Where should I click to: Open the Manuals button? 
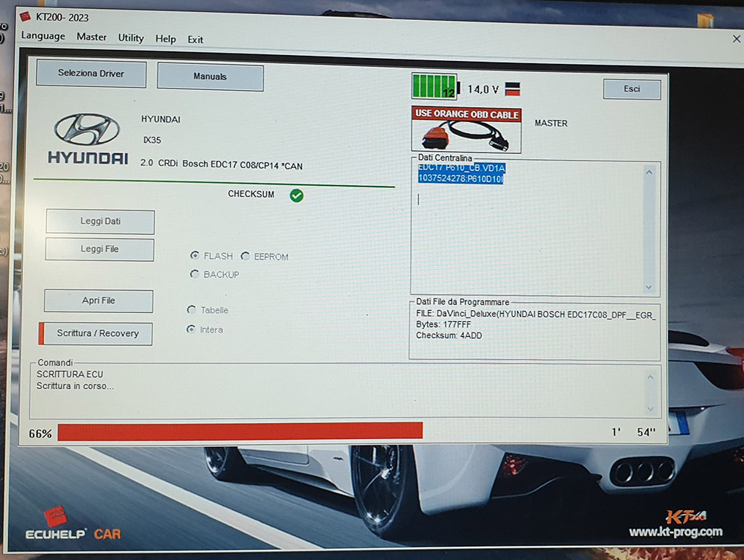[211, 77]
